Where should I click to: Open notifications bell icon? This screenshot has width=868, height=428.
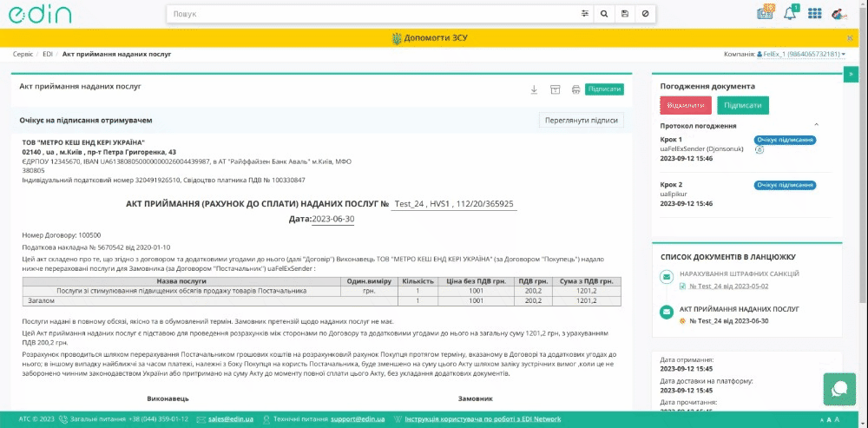click(x=790, y=13)
